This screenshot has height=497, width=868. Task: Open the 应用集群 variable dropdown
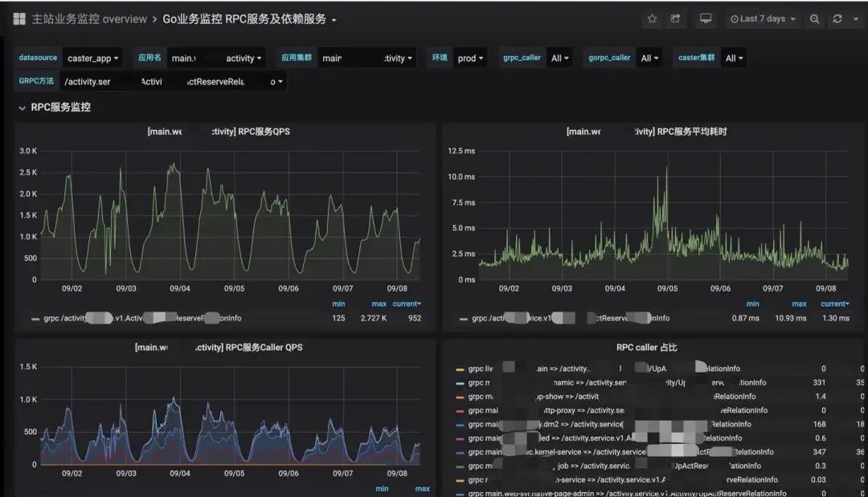(x=367, y=58)
